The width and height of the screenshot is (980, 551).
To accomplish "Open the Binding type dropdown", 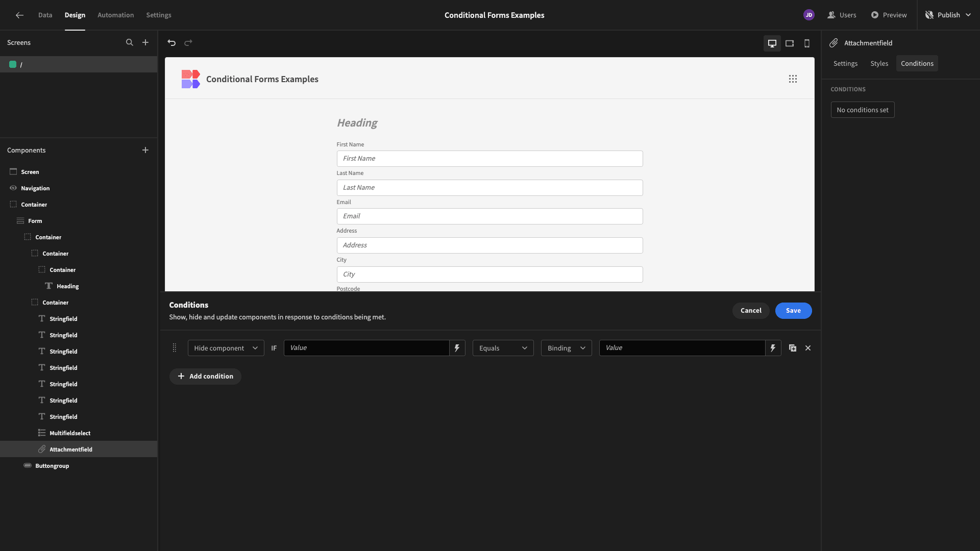I will 566,347.
